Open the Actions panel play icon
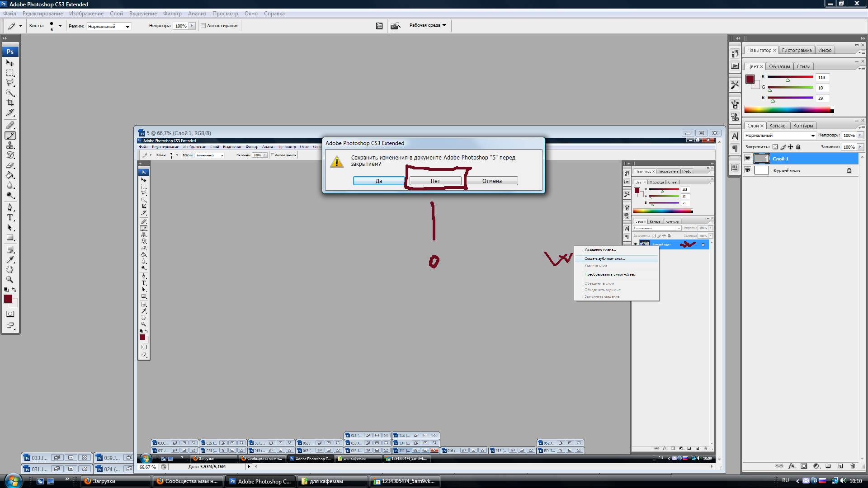The width and height of the screenshot is (868, 488). [x=735, y=66]
